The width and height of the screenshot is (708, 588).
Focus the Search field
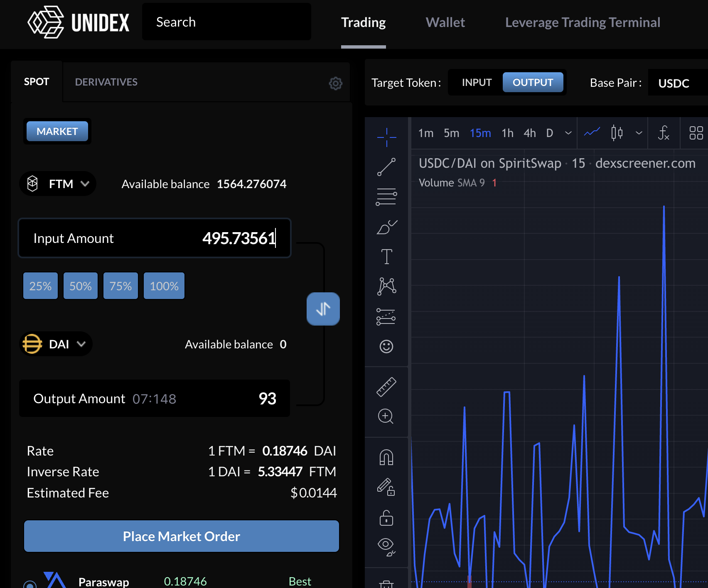[x=226, y=22]
